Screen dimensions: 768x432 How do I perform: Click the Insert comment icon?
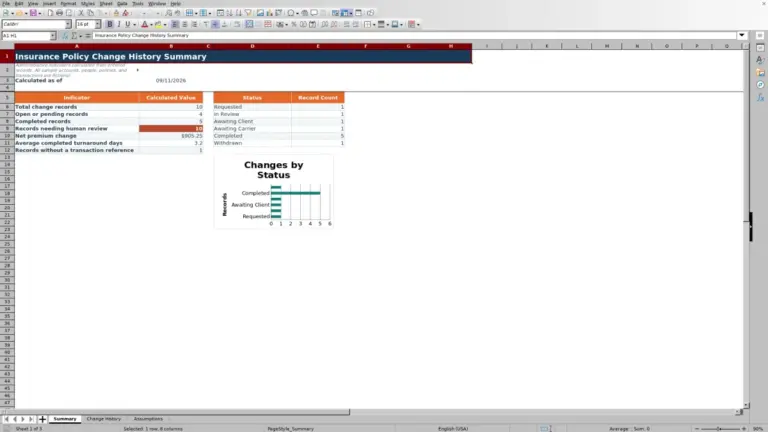coord(314,13)
